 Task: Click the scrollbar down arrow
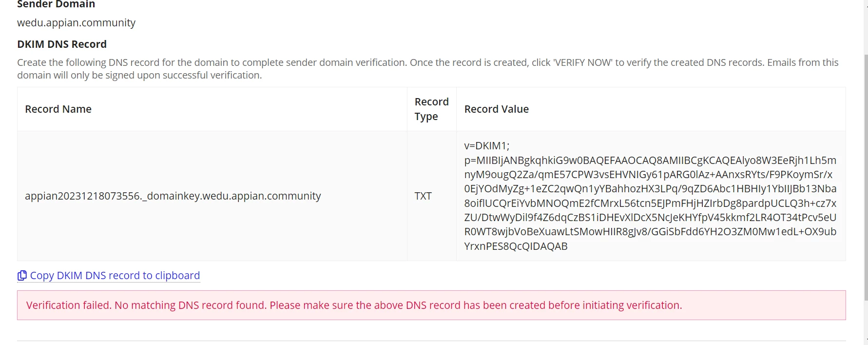coord(866,341)
